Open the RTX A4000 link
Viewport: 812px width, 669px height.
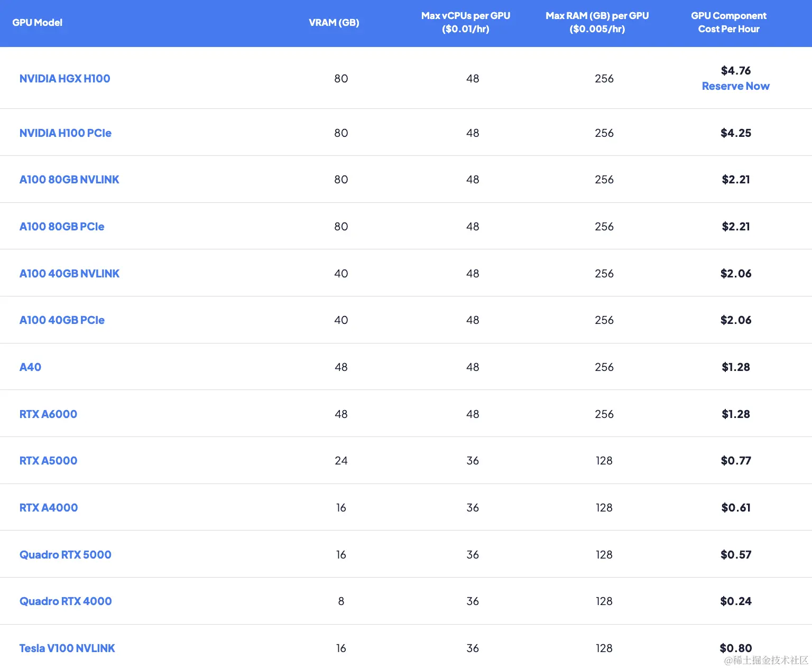pos(49,507)
